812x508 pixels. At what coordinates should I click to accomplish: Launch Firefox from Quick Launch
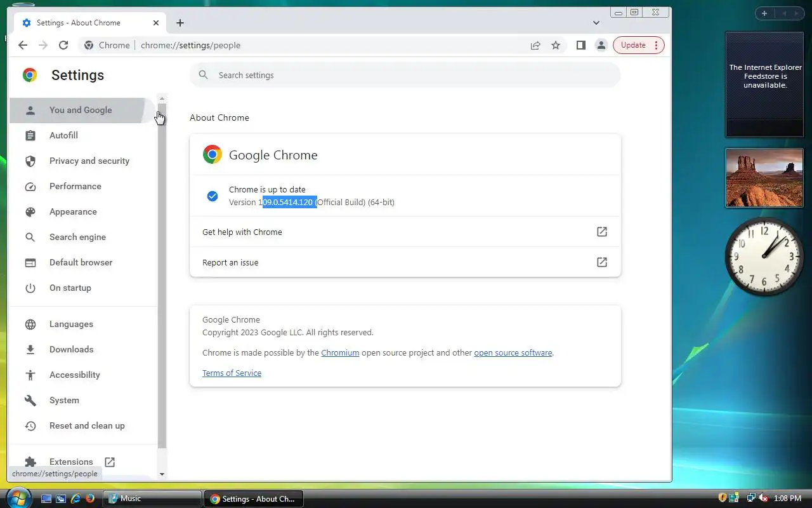[90, 498]
